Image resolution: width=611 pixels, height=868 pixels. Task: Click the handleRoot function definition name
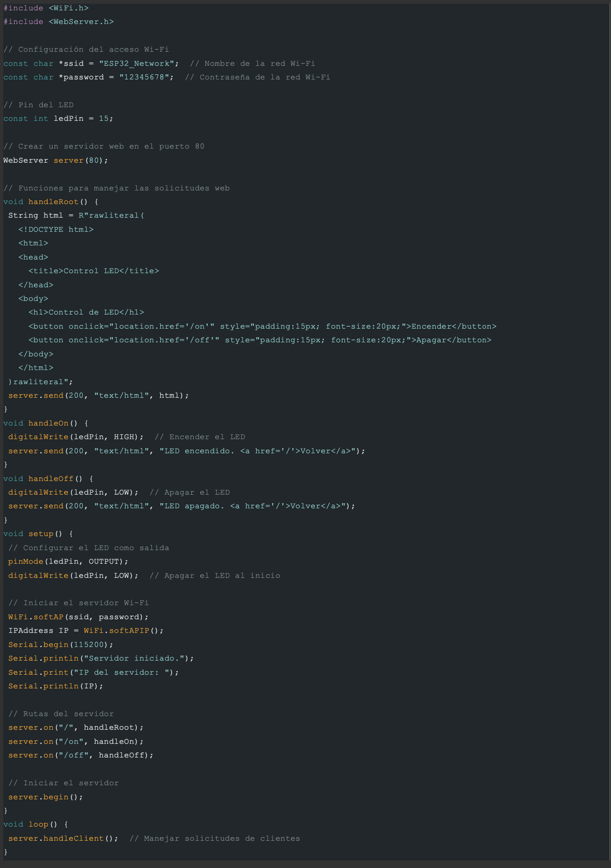[x=53, y=202]
